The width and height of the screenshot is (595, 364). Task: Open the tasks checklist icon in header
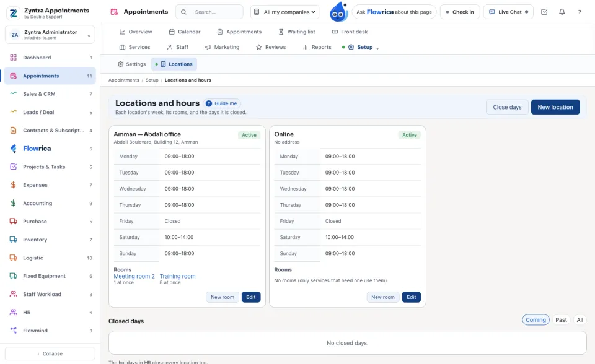click(544, 12)
